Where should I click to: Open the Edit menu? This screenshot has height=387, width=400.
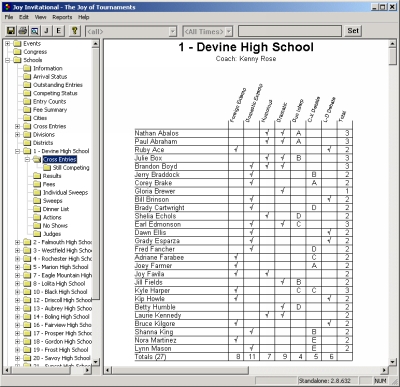tap(24, 17)
